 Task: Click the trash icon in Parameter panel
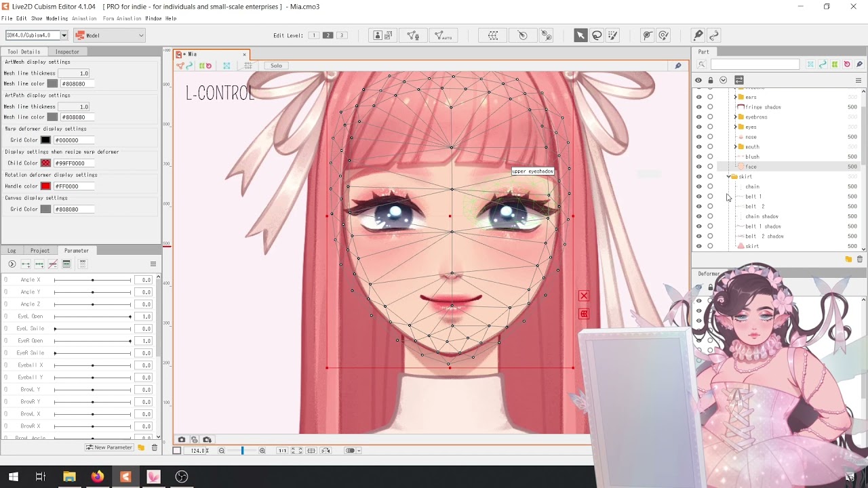point(154,447)
